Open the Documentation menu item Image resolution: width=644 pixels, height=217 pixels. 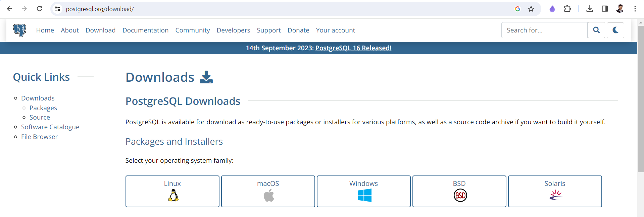(145, 30)
